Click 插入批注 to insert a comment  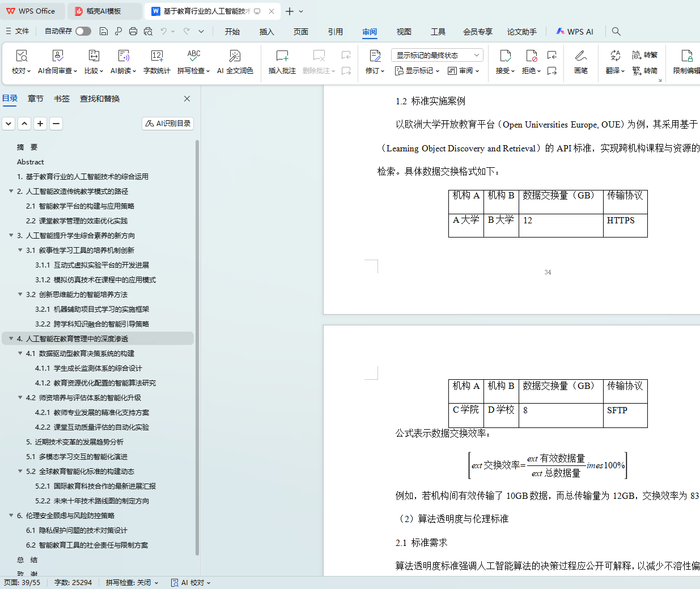[282, 56]
